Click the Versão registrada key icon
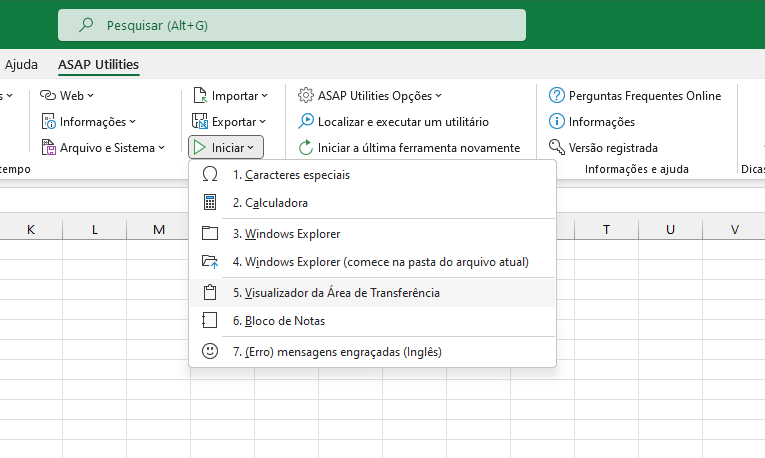 pos(557,147)
